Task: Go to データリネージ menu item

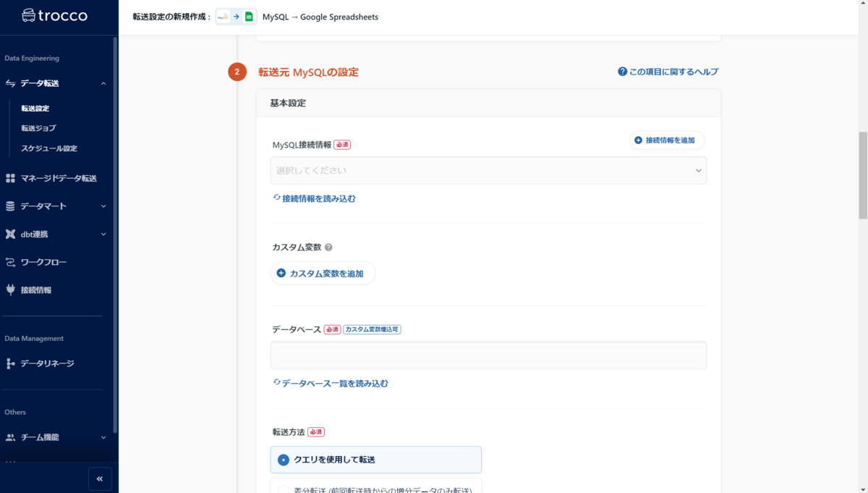Action: pyautogui.click(x=47, y=363)
